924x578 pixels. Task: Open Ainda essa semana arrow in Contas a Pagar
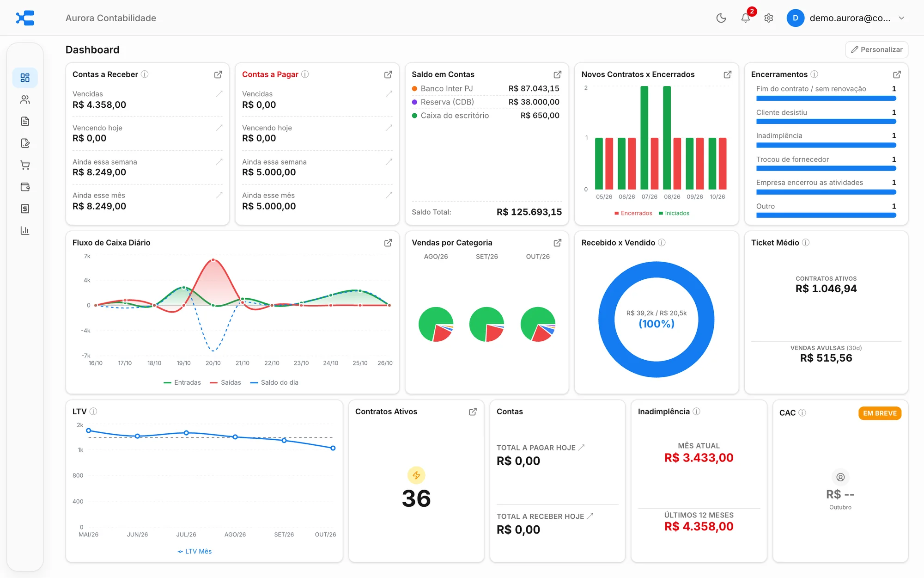tap(389, 162)
